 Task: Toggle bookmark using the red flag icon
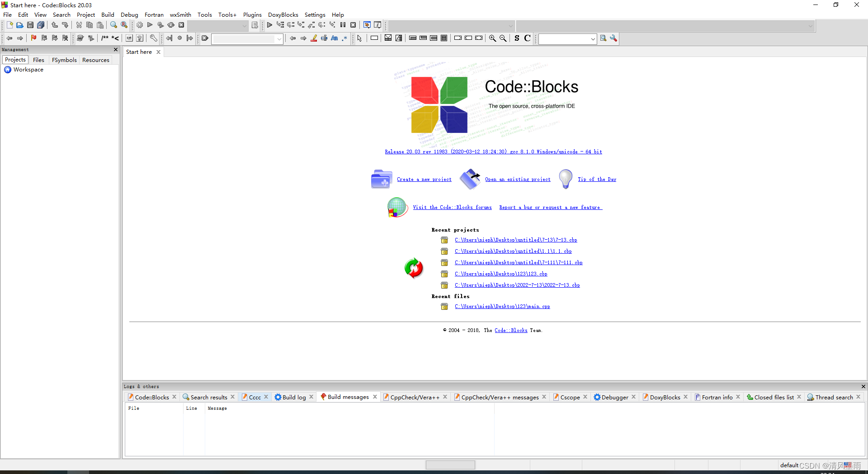(x=33, y=38)
